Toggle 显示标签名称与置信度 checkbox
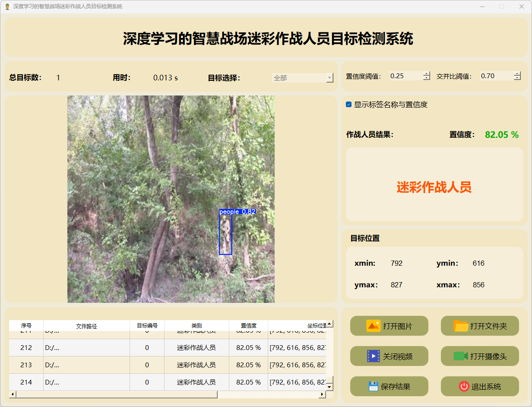The width and height of the screenshot is (532, 407). click(x=349, y=105)
